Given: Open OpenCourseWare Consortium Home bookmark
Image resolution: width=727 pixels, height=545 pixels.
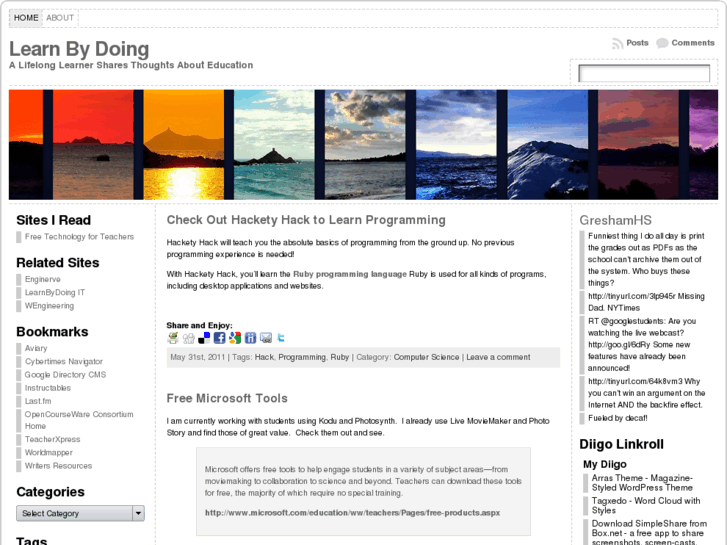Looking at the screenshot, I should [x=79, y=420].
